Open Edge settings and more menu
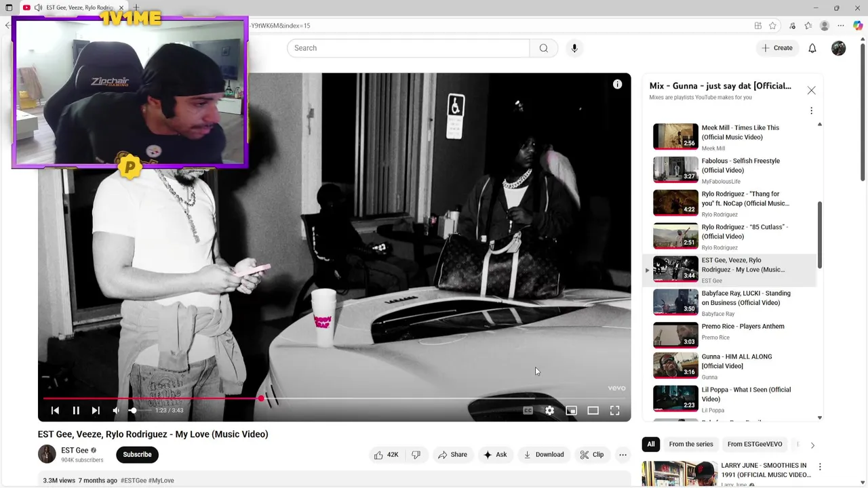This screenshot has height=488, width=868. 842,26
